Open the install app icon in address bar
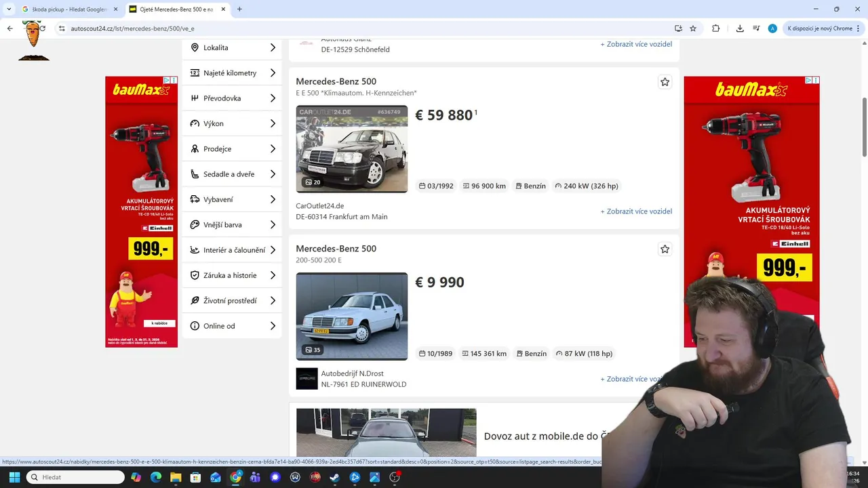Screen dimensions: 868x488 pyautogui.click(x=678, y=28)
